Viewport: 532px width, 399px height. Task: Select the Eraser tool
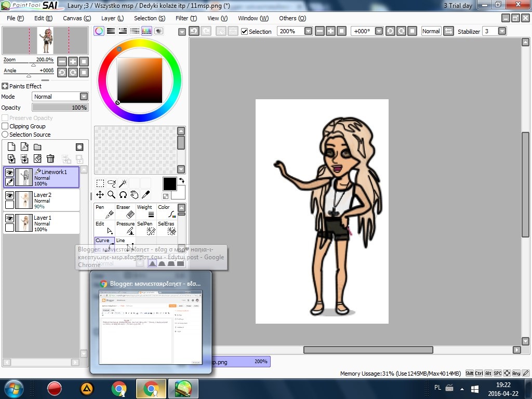pos(125,211)
